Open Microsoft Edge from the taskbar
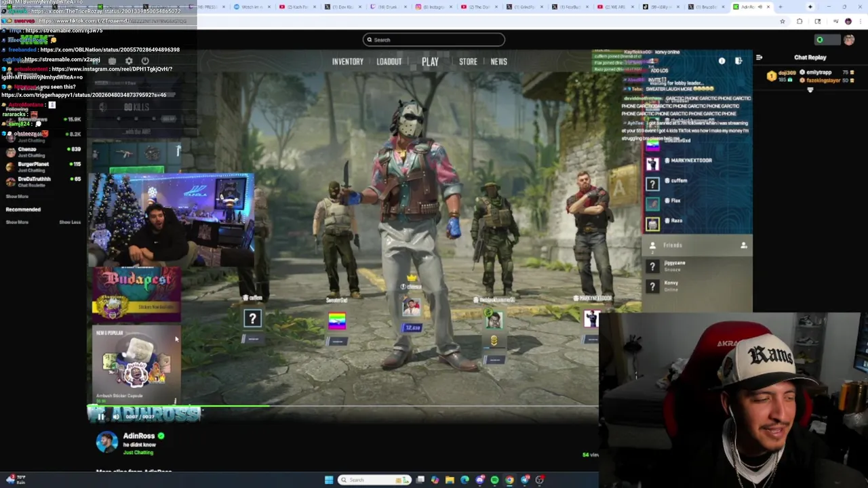 point(465,480)
